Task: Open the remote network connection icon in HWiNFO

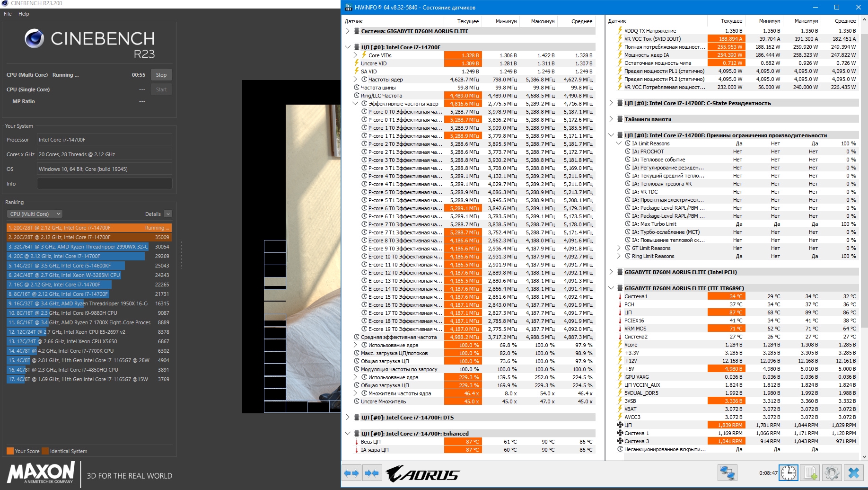Action: [727, 473]
